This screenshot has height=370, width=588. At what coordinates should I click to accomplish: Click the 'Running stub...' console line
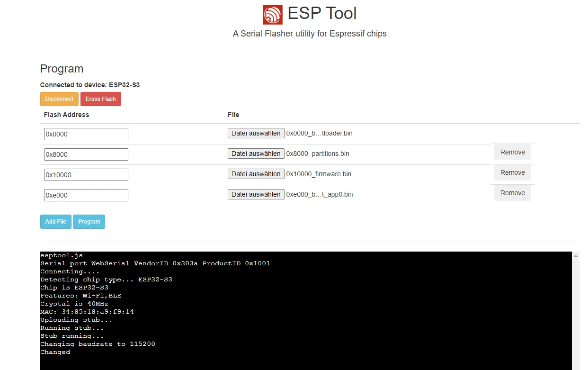pos(72,328)
